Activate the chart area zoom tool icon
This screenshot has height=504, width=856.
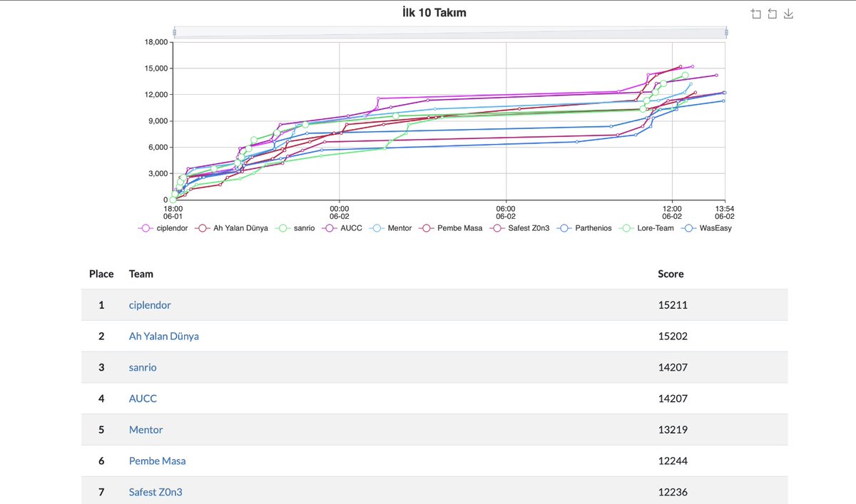click(x=756, y=14)
